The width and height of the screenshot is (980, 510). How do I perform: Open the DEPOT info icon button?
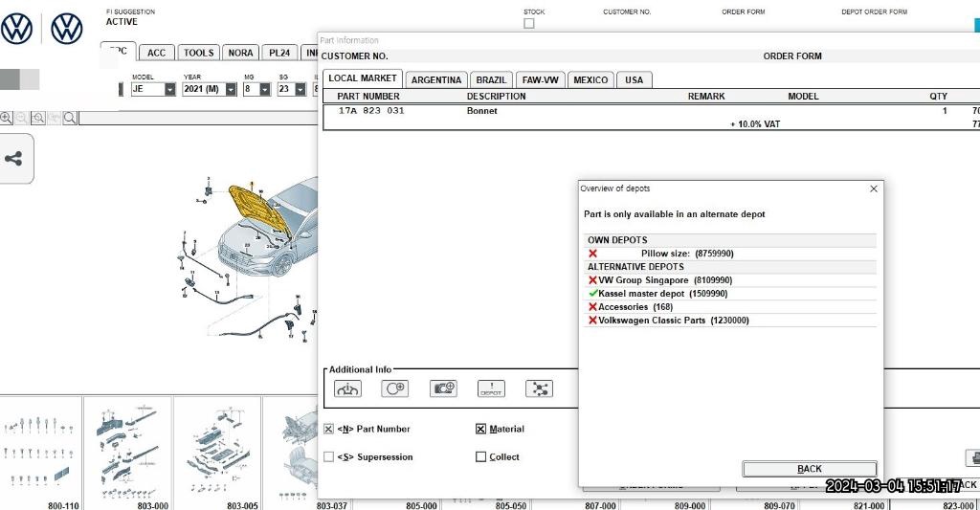click(x=491, y=388)
